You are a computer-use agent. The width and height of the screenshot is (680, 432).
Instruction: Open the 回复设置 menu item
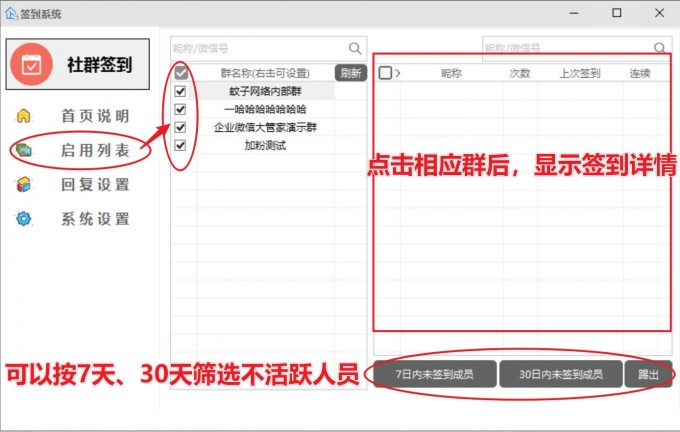click(95, 184)
